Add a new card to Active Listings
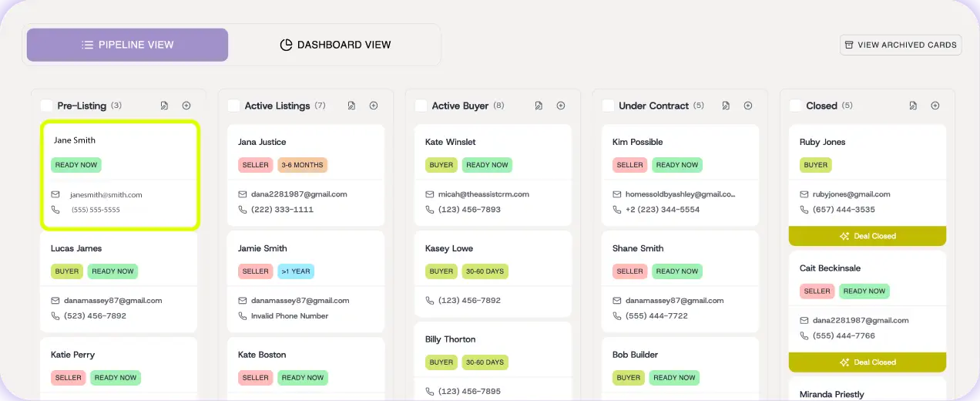980x401 pixels. [x=374, y=106]
